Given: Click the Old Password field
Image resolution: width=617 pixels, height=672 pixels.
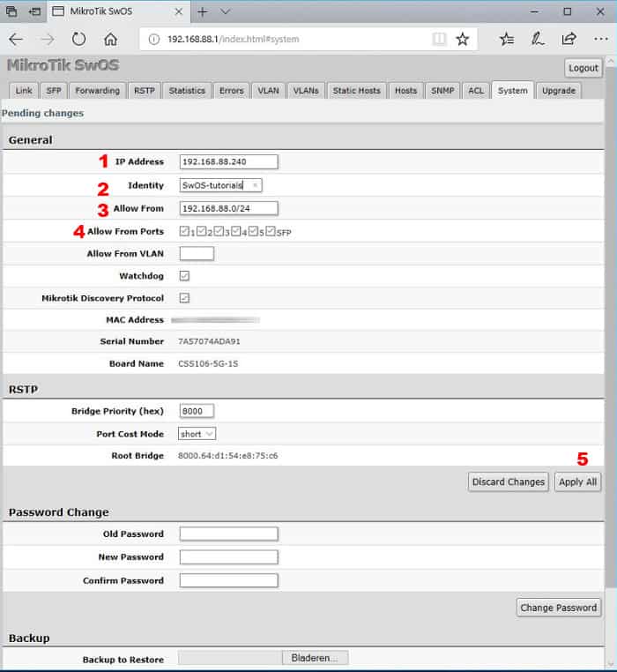Looking at the screenshot, I should tap(229, 534).
